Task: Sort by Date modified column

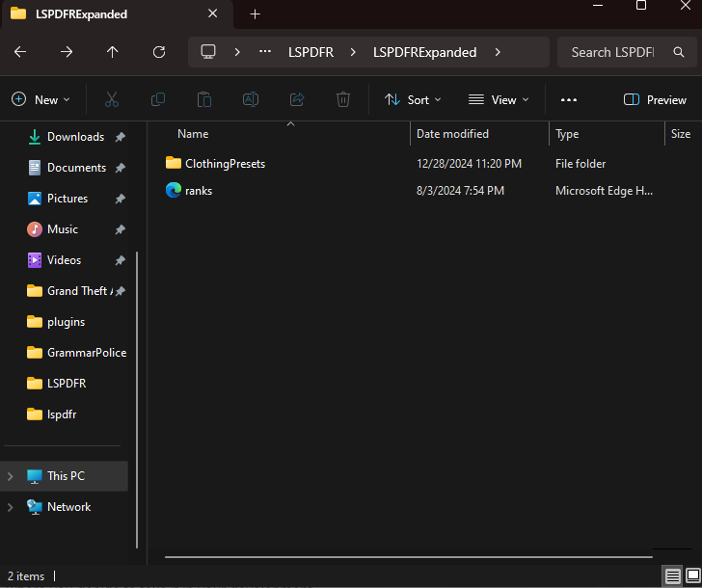Action: (452, 134)
